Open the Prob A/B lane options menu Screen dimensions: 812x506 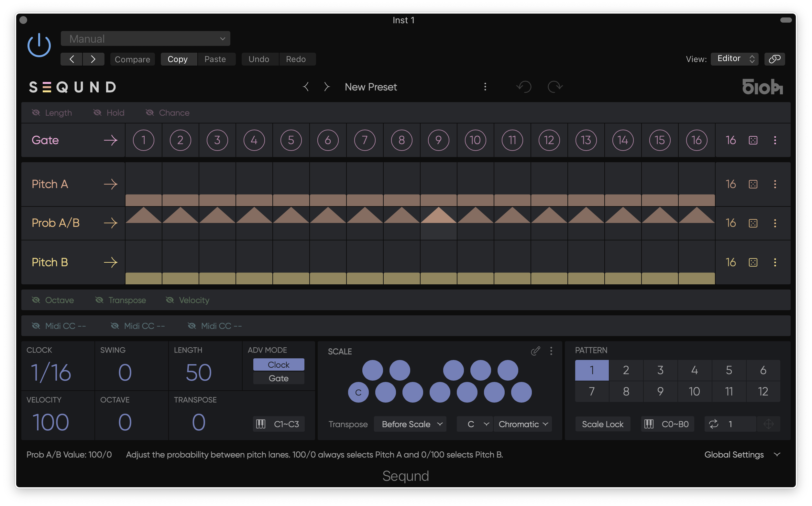coord(774,223)
